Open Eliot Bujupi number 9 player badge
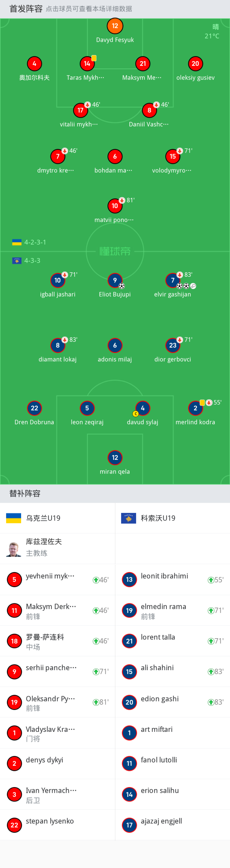The image size is (230, 868). coord(115,280)
